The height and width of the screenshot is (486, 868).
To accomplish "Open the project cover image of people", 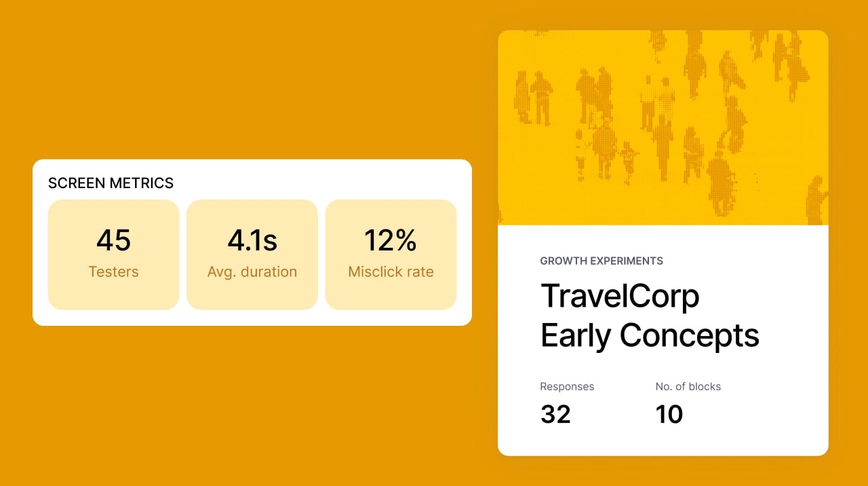I will 663,128.
